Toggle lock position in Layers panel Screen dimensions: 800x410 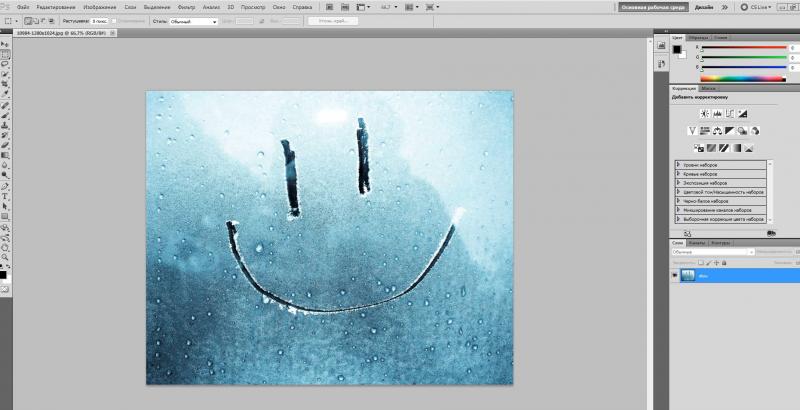(716, 263)
